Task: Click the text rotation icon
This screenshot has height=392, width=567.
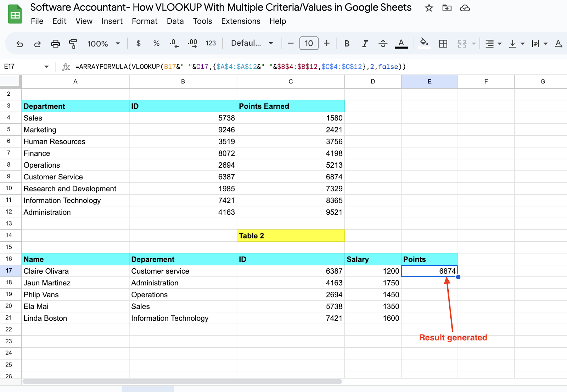Action: point(558,44)
